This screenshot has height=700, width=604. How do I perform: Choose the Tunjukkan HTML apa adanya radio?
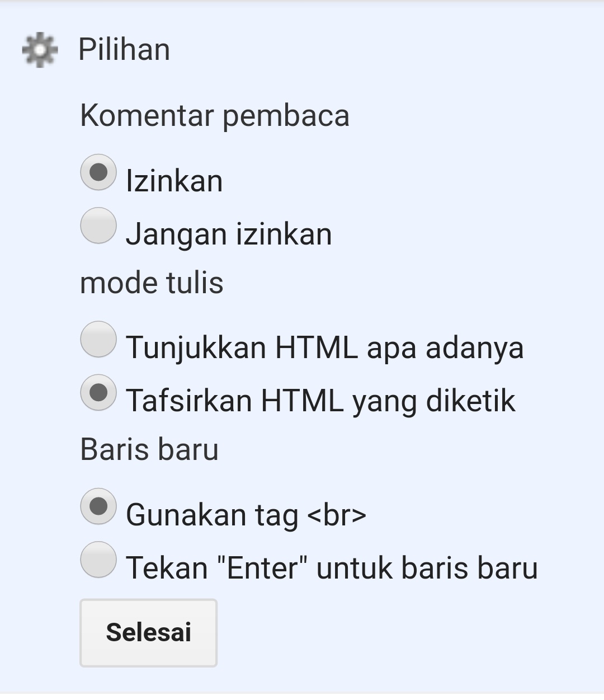[x=98, y=339]
